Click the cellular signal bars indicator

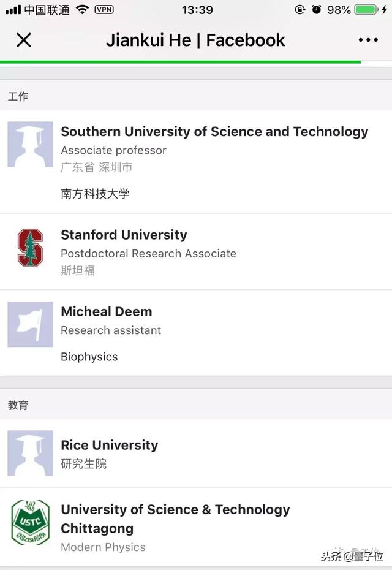point(12,9)
